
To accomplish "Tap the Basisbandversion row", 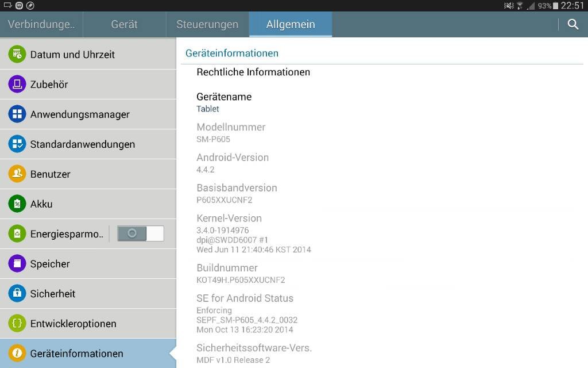I will pyautogui.click(x=382, y=193).
